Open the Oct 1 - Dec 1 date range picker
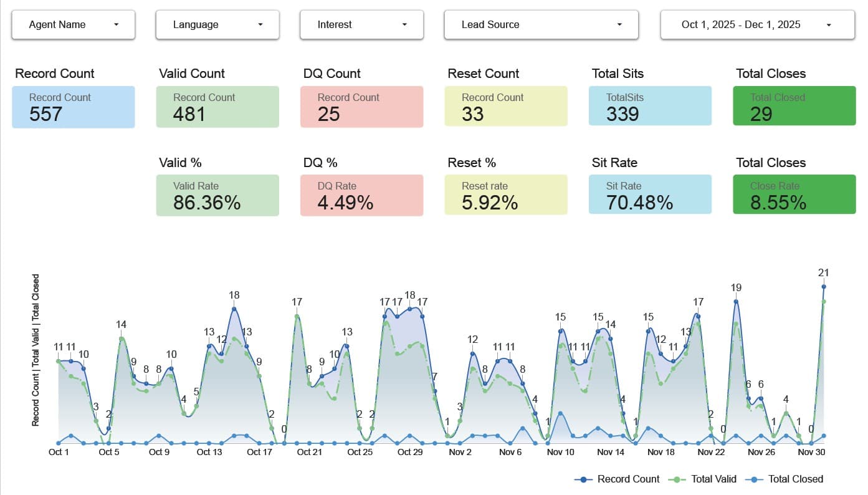This screenshot has width=868, height=495. [x=756, y=24]
